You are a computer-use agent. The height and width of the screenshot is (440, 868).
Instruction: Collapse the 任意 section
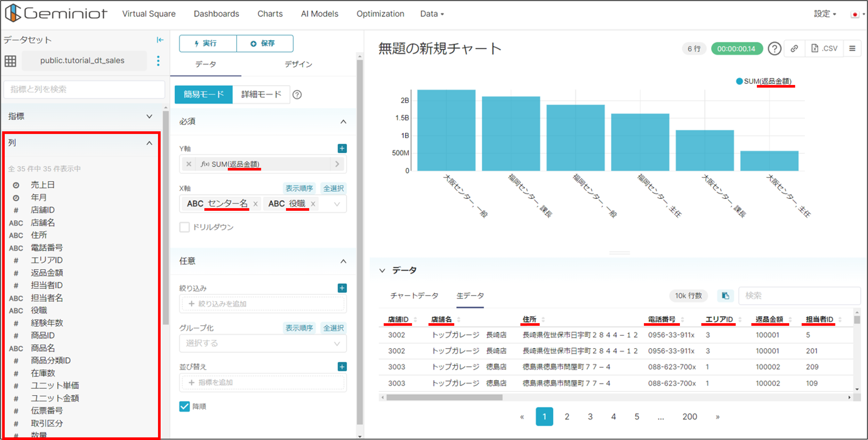coord(343,262)
